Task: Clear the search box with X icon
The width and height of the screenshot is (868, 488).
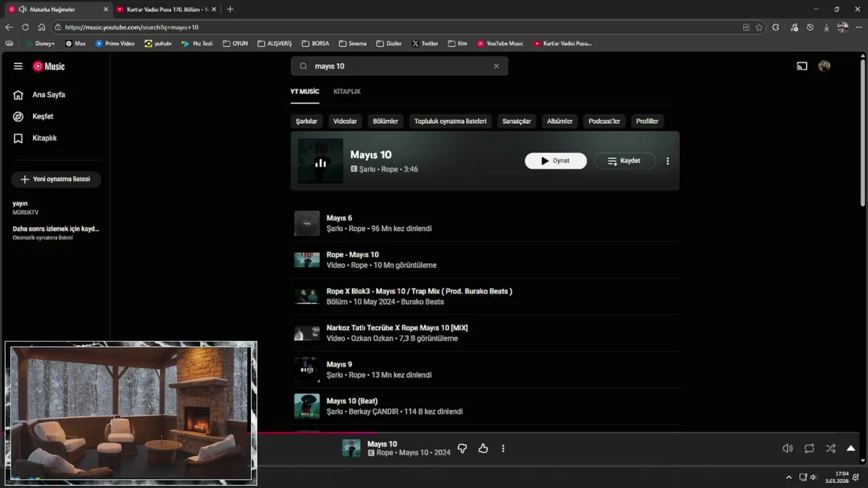Action: pos(496,66)
